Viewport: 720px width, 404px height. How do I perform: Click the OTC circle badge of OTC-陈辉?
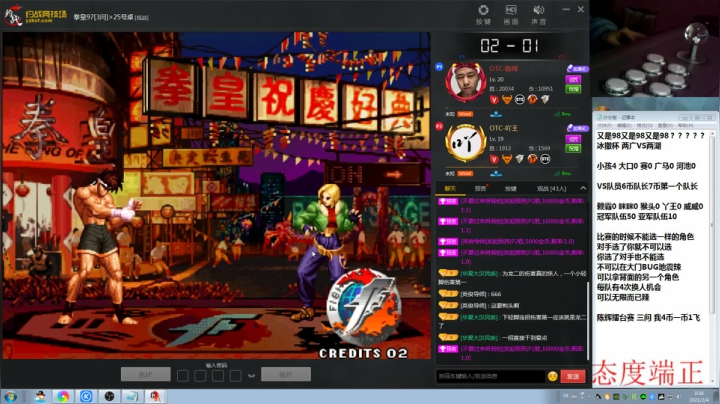(520, 99)
